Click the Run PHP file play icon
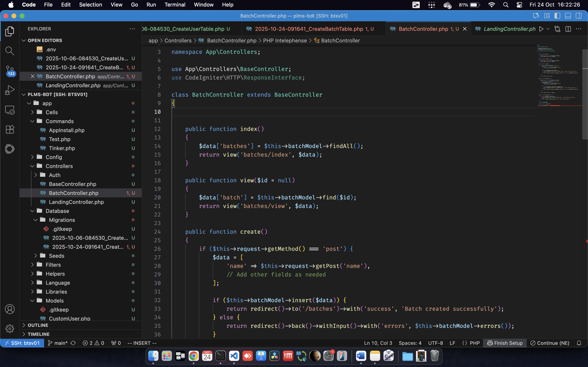The width and height of the screenshot is (588, 367). pyautogui.click(x=541, y=29)
